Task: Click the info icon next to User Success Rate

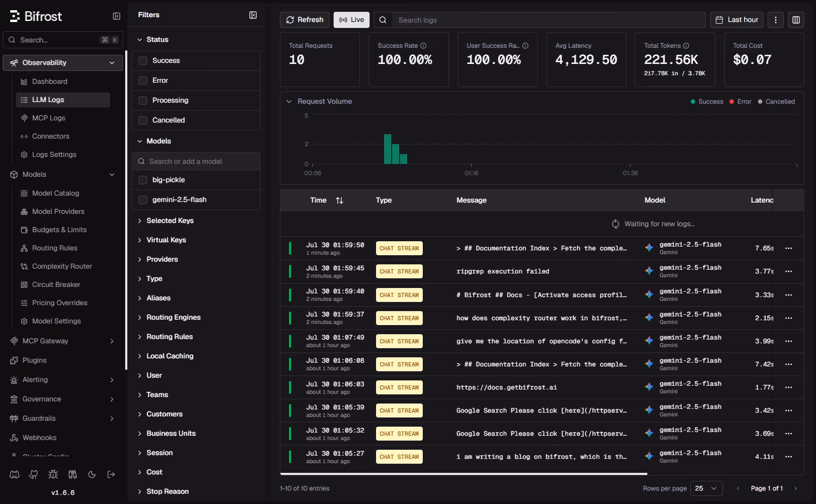Action: click(525, 46)
